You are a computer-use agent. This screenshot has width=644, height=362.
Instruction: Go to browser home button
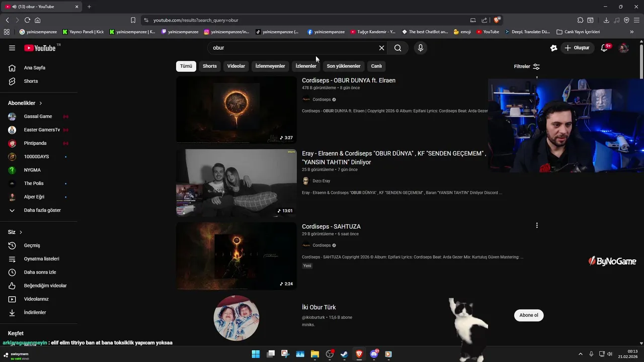(37, 20)
